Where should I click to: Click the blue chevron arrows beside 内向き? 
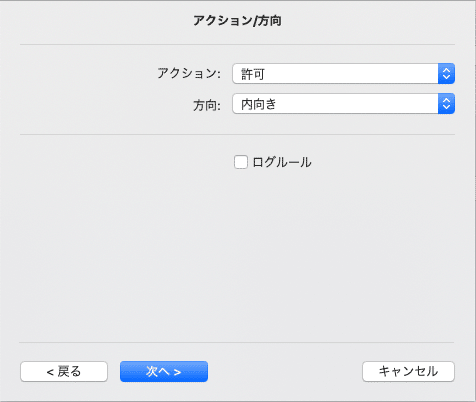click(446, 104)
